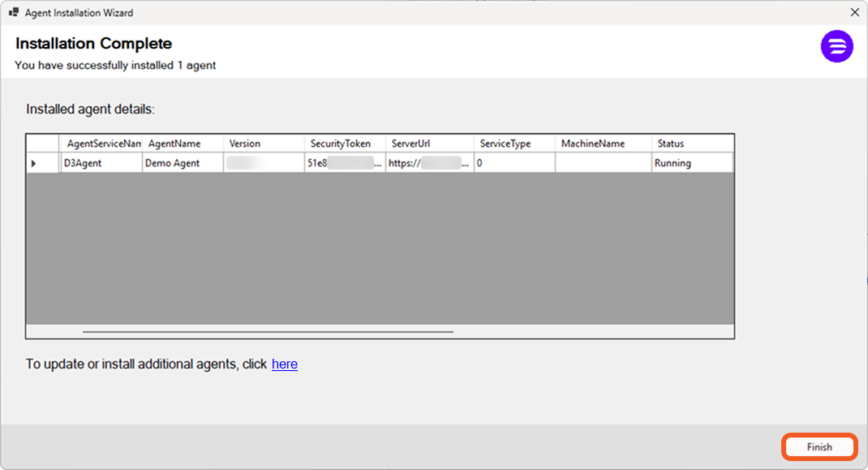Close the Agent Installation Wizard window
This screenshot has width=868, height=470.
click(x=855, y=12)
